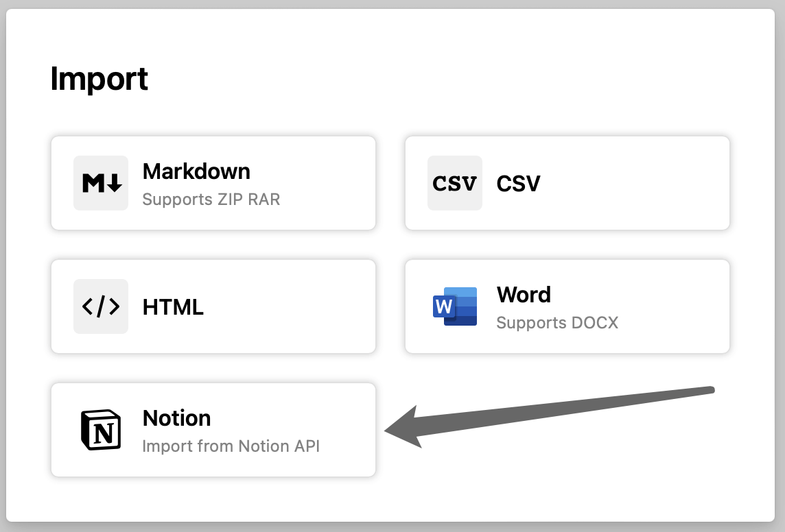Click the 'Supports ZIP RAR' subtitle text
Viewport: 785px width, 532px height.
click(x=211, y=199)
